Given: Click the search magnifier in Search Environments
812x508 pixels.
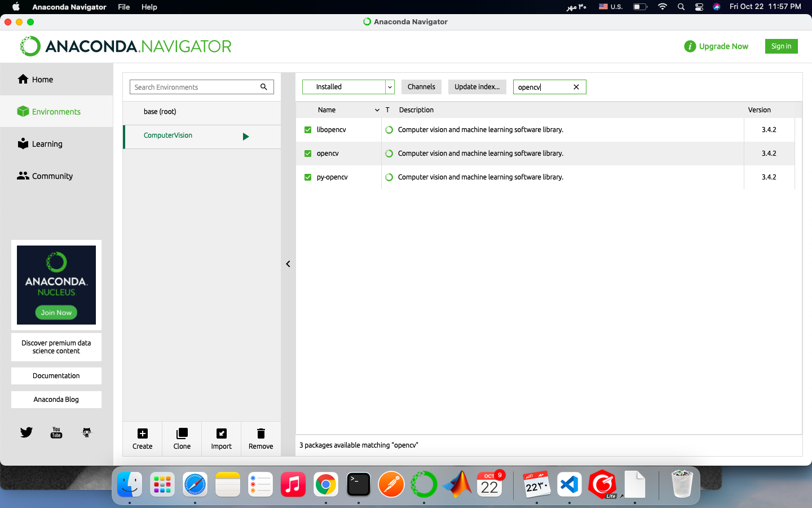Looking at the screenshot, I should [263, 87].
